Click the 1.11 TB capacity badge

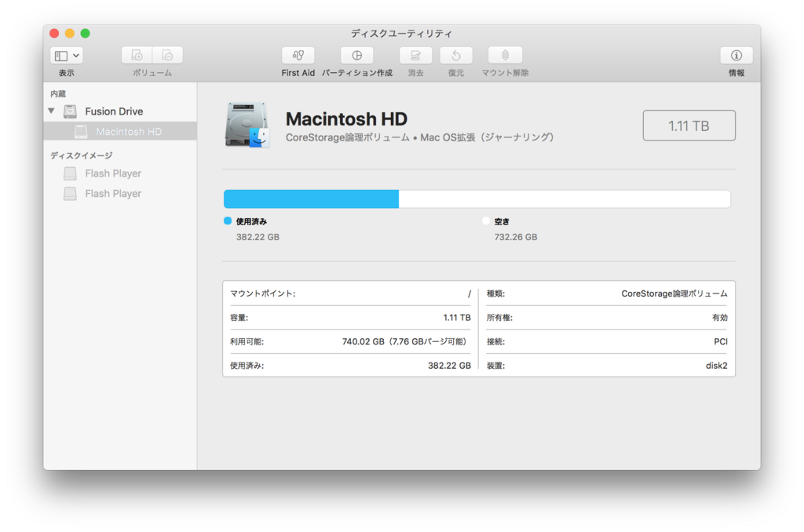(689, 125)
